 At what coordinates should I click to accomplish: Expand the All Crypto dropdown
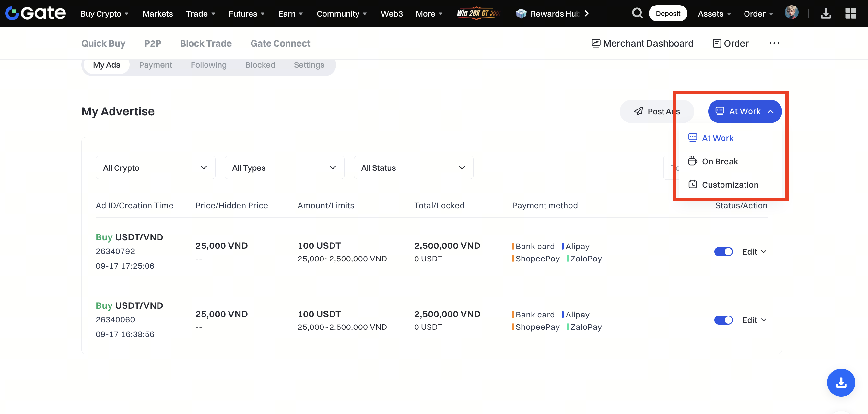point(155,168)
